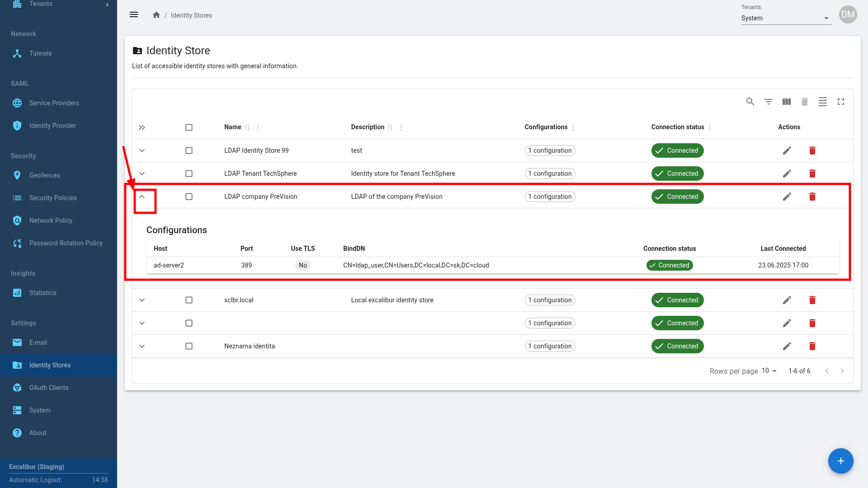Edit LDAP Identity Store 99 with pencil
The width and height of the screenshot is (868, 488).
coord(787,150)
